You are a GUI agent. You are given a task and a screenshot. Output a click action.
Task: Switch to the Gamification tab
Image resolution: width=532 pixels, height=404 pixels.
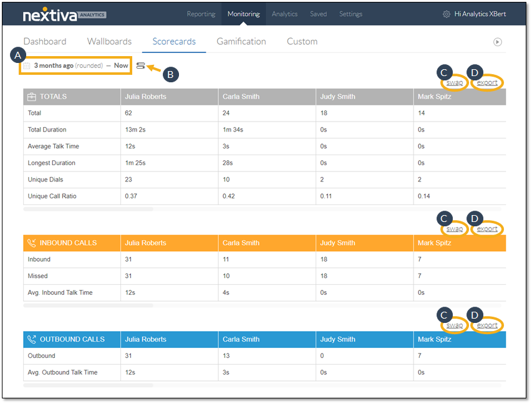coord(241,42)
